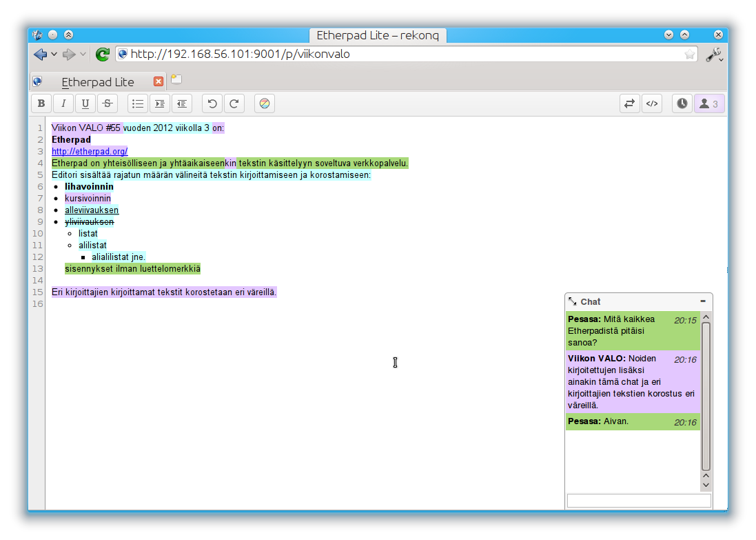Toggle strikethrough formatting in the Etherpad toolbar
The image size is (756, 540).
tap(108, 103)
